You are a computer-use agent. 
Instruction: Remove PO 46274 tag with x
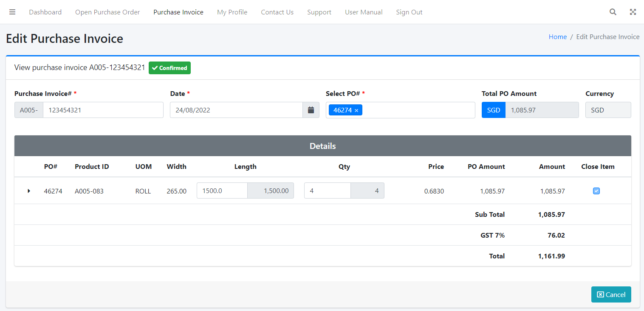(x=356, y=110)
